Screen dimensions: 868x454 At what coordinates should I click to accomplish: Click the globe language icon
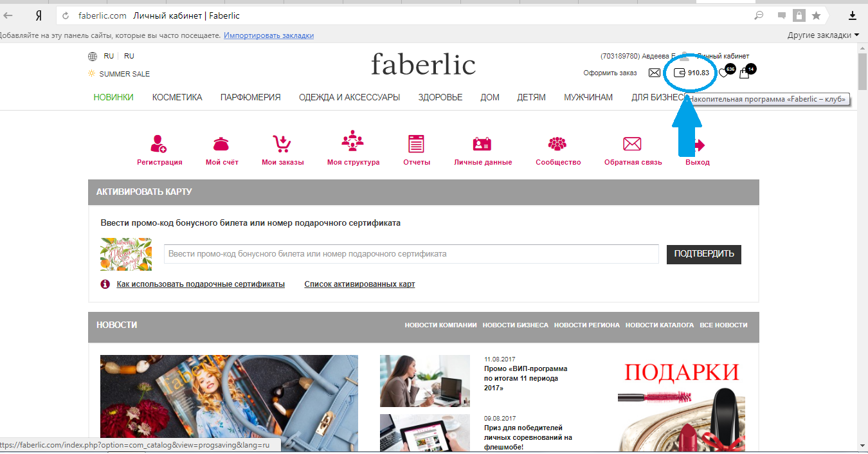point(93,57)
